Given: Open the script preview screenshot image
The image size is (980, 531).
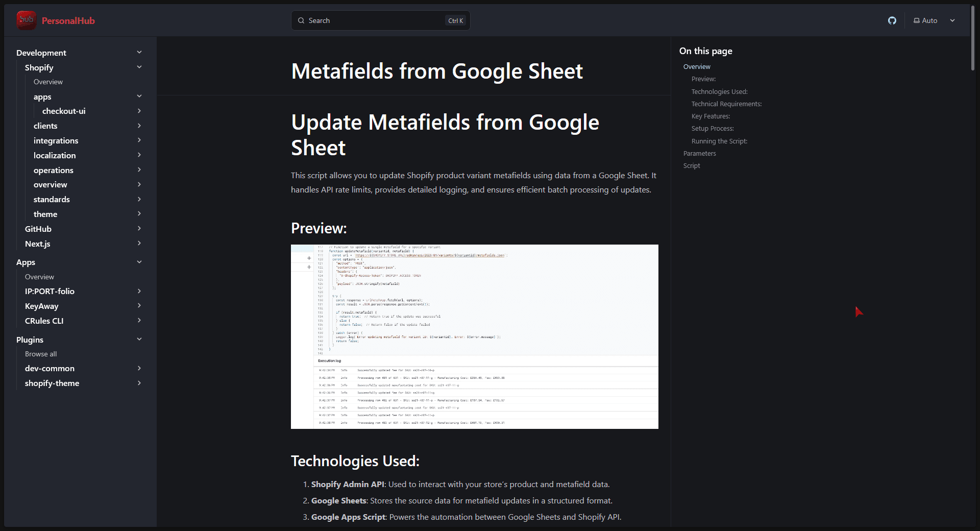Looking at the screenshot, I should coord(475,336).
